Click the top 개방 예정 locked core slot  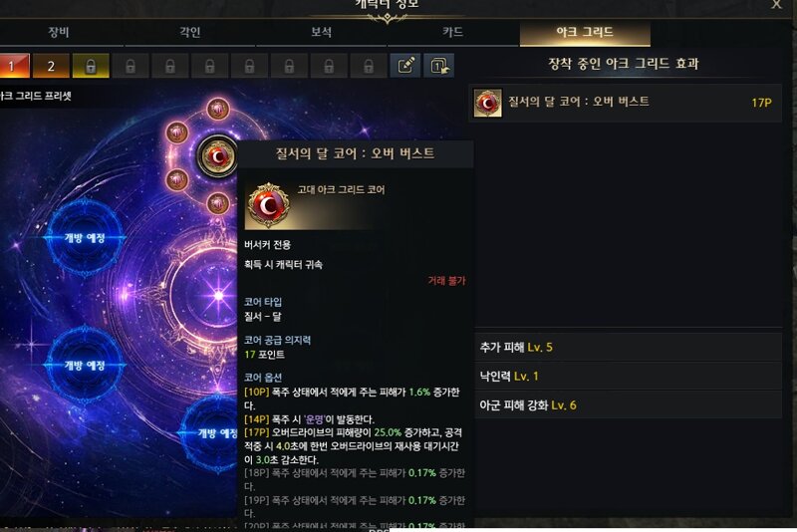[85, 238]
